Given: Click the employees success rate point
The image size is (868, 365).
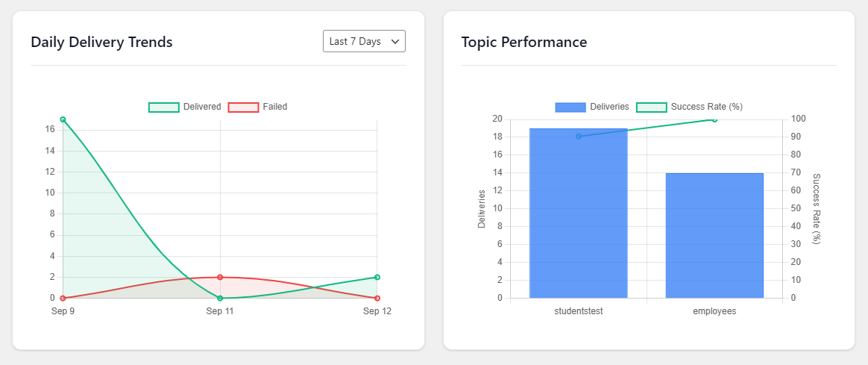Looking at the screenshot, I should [714, 119].
